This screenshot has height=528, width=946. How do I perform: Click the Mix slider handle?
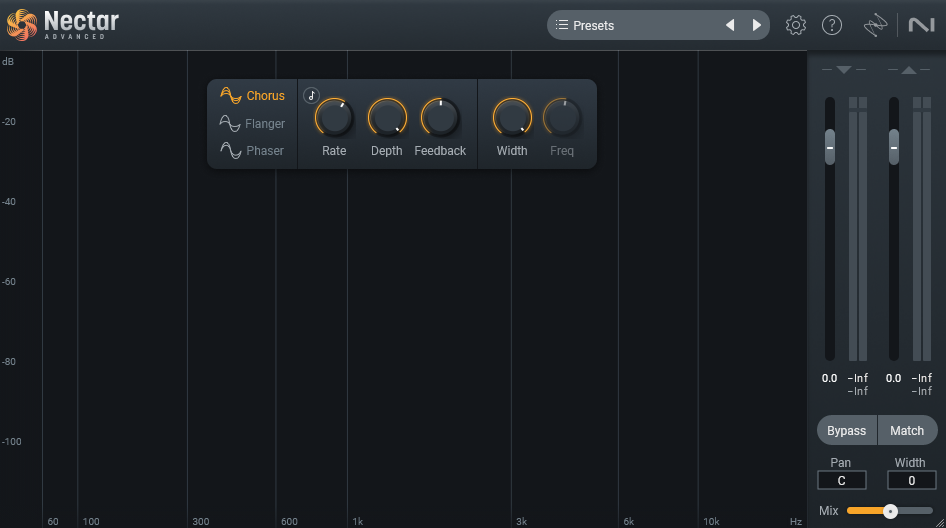[890, 511]
